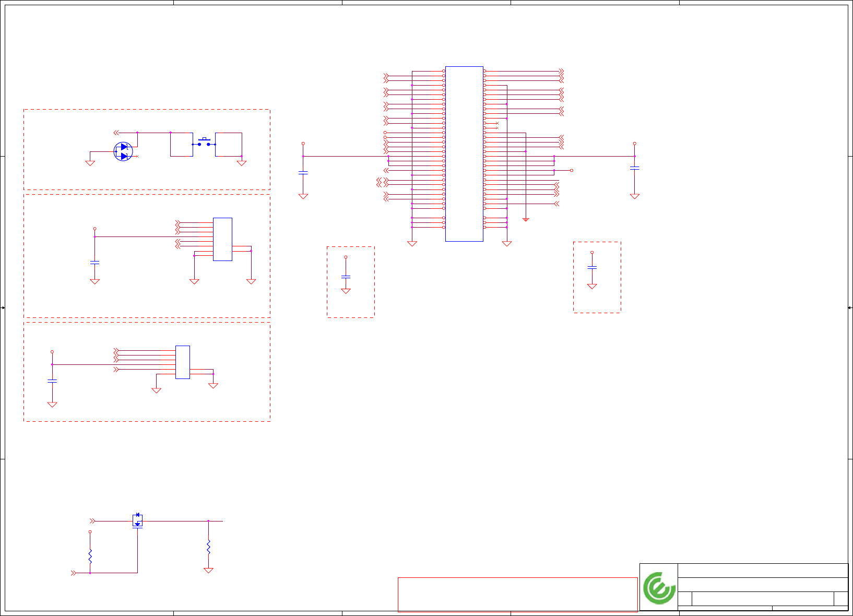Select the circular dual-diode LED symbol

123,151
